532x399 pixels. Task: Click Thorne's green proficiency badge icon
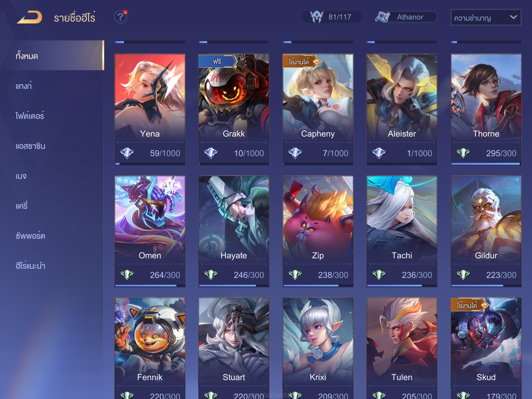coord(463,153)
